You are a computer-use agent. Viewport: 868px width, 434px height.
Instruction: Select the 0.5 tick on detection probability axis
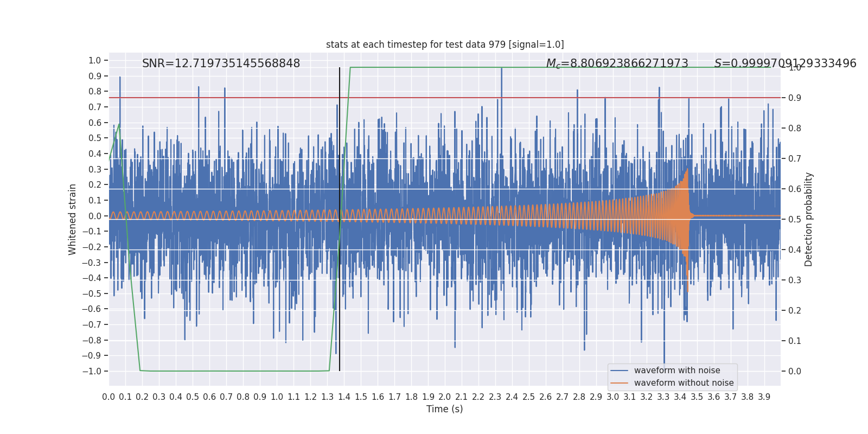click(x=795, y=219)
